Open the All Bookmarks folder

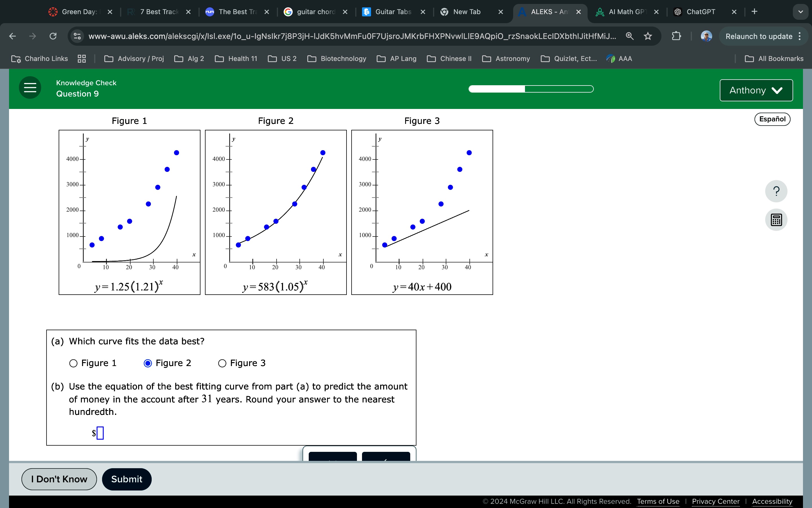(774, 59)
